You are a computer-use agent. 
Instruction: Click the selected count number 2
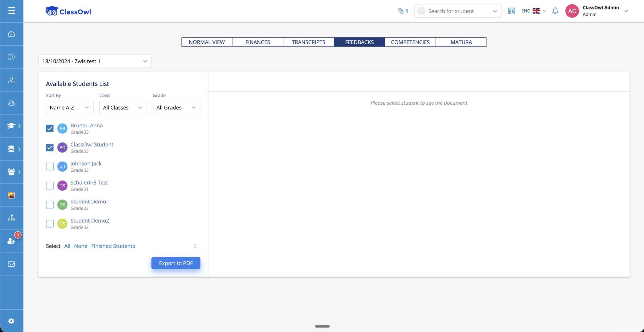tap(195, 246)
